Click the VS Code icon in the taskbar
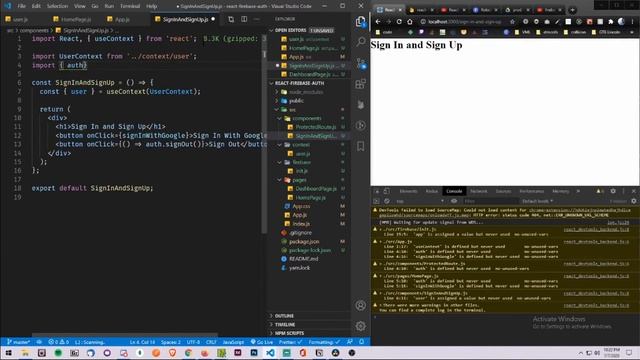Image resolution: width=640 pixels, height=360 pixels. click(270, 353)
